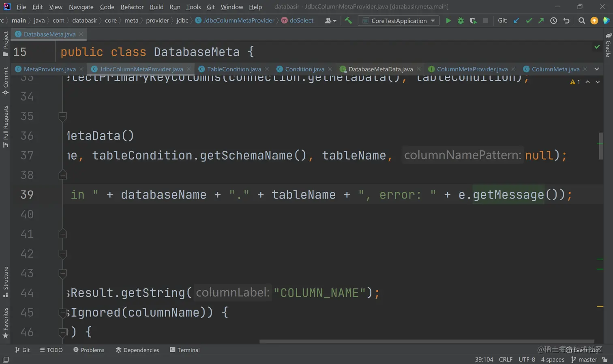
Task: Toggle code folding at line 46
Action: pos(62,332)
